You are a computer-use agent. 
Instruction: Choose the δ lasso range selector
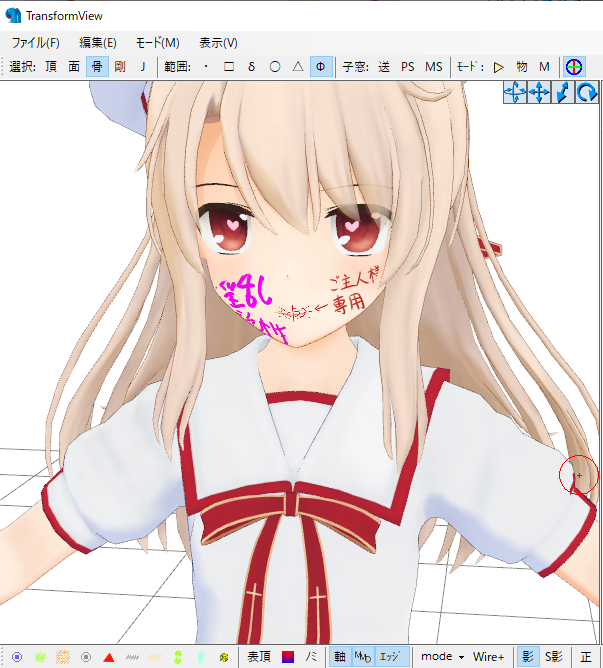coord(251,67)
